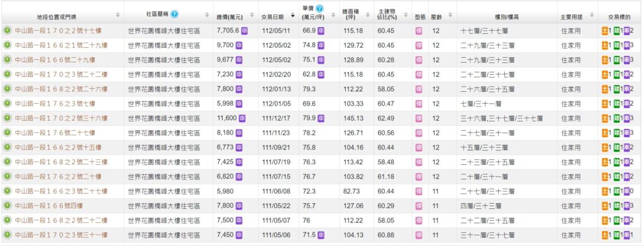The width and height of the screenshot is (644, 246).
Task: Sort by 總價(萬元) column
Action: pos(252,14)
